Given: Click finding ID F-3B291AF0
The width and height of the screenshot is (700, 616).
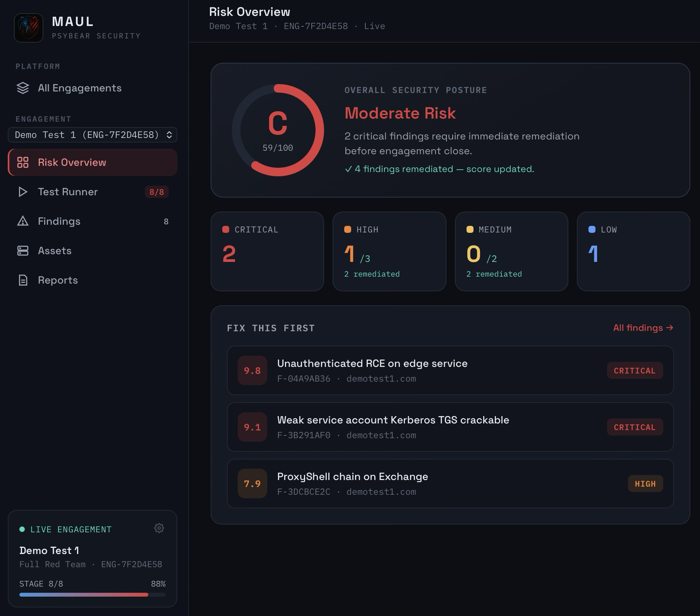Looking at the screenshot, I should pos(304,435).
